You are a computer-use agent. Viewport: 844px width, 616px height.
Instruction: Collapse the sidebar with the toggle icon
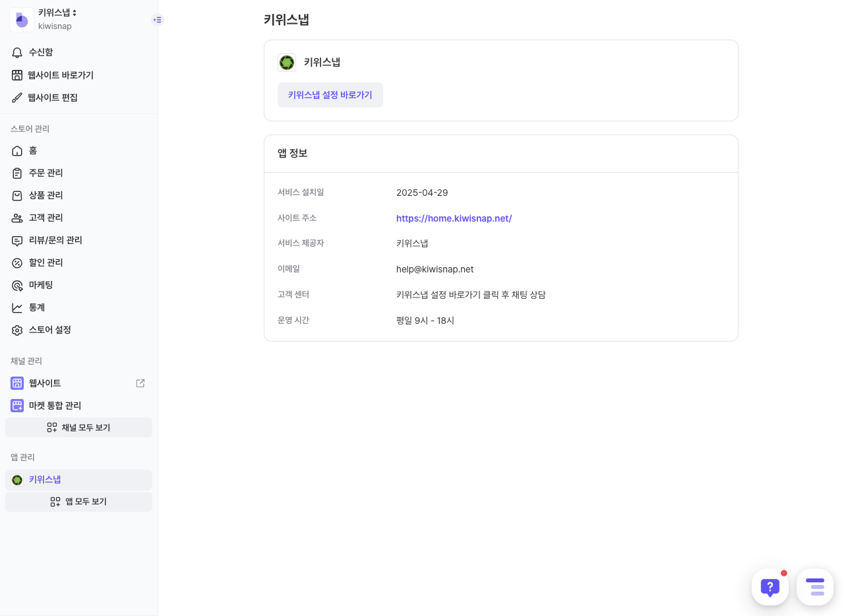[157, 20]
